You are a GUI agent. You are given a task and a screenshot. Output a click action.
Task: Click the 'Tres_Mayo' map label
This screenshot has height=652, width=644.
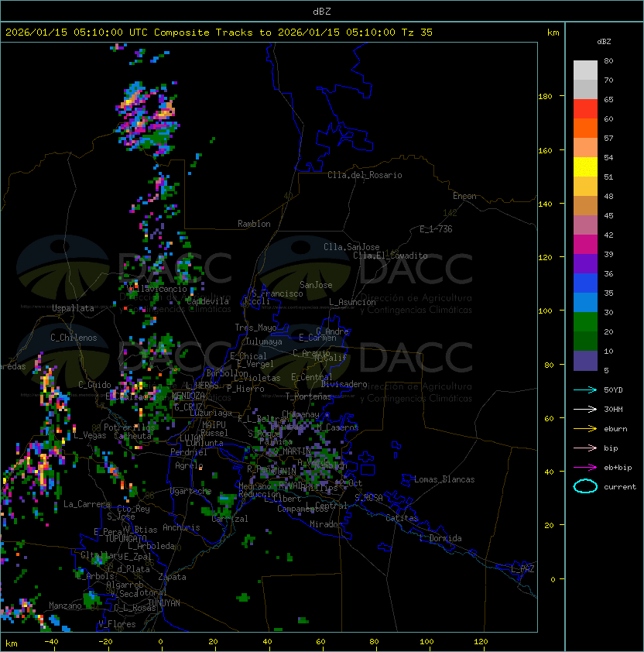(x=255, y=328)
